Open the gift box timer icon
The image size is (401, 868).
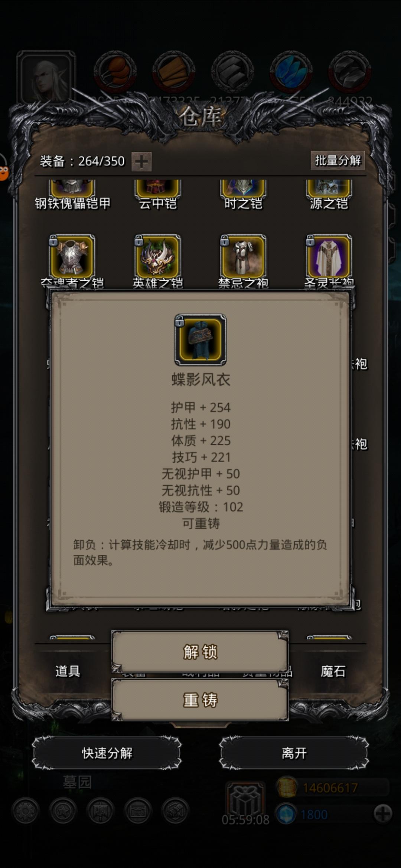245,800
